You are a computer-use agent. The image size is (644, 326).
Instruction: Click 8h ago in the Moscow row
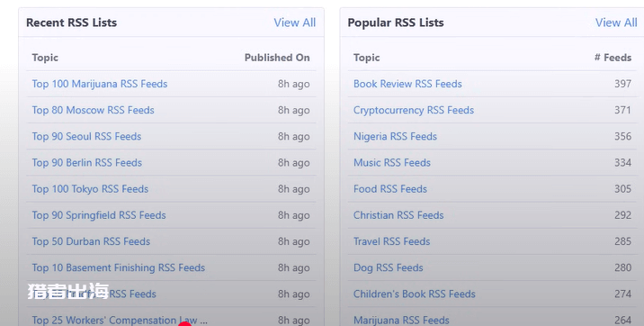tap(293, 111)
